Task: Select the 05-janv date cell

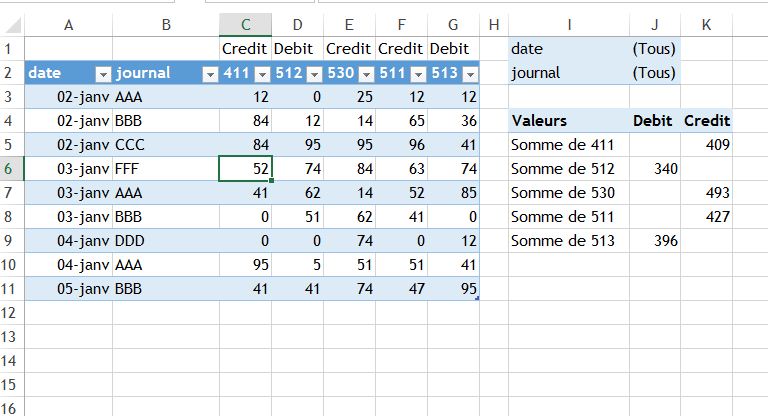Action: click(x=69, y=289)
